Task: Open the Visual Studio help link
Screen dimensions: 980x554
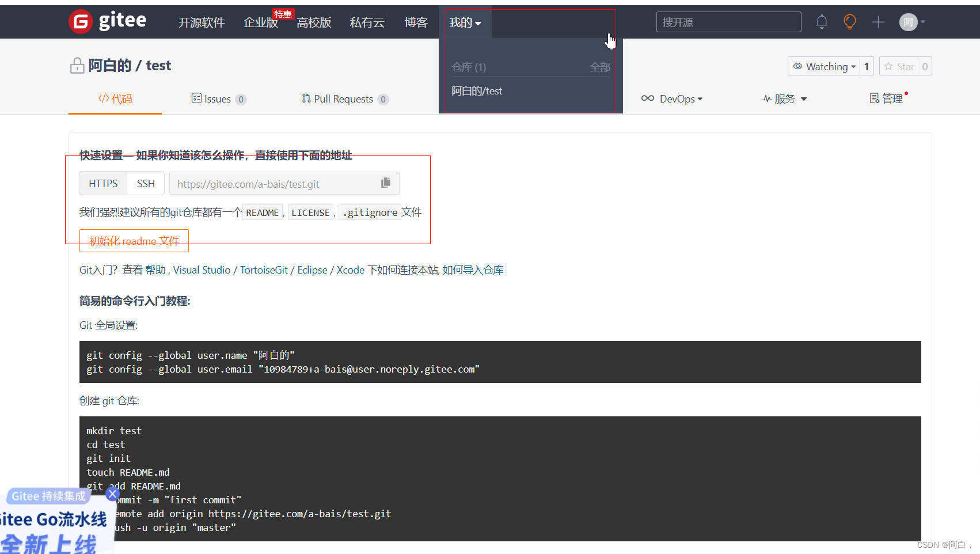Action: click(202, 270)
